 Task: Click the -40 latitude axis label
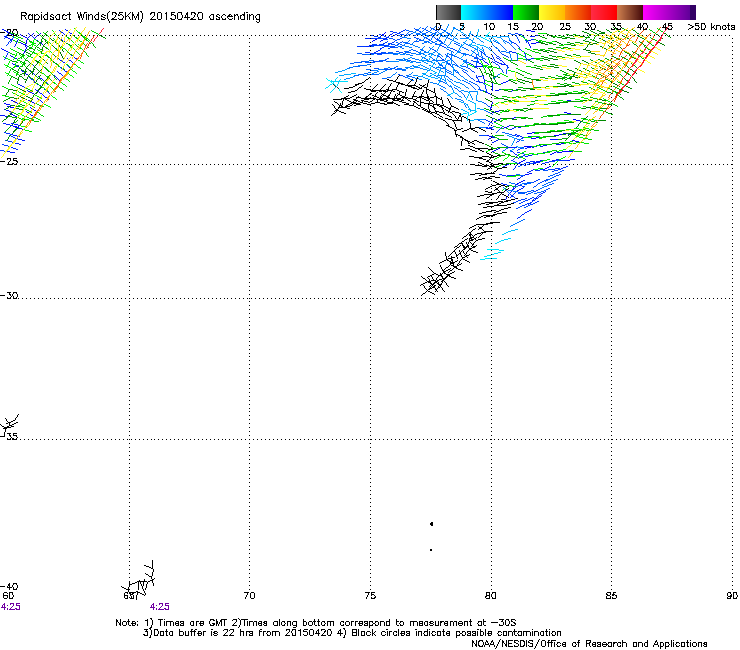[x=9, y=586]
